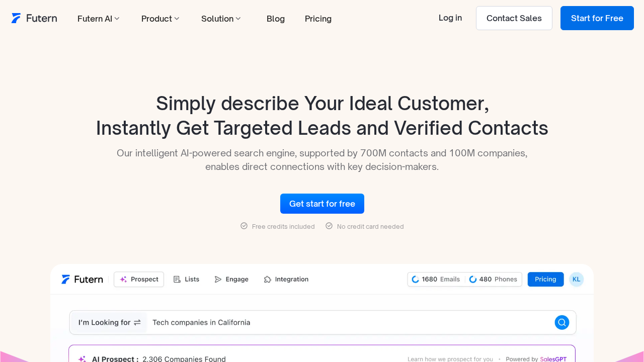Open the Blog page

pos(276,19)
